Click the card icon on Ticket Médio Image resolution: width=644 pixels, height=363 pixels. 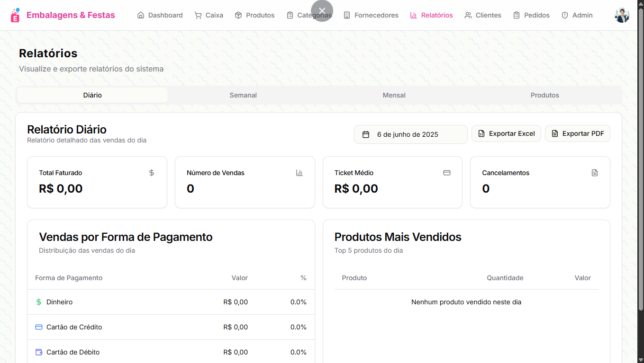coord(447,173)
